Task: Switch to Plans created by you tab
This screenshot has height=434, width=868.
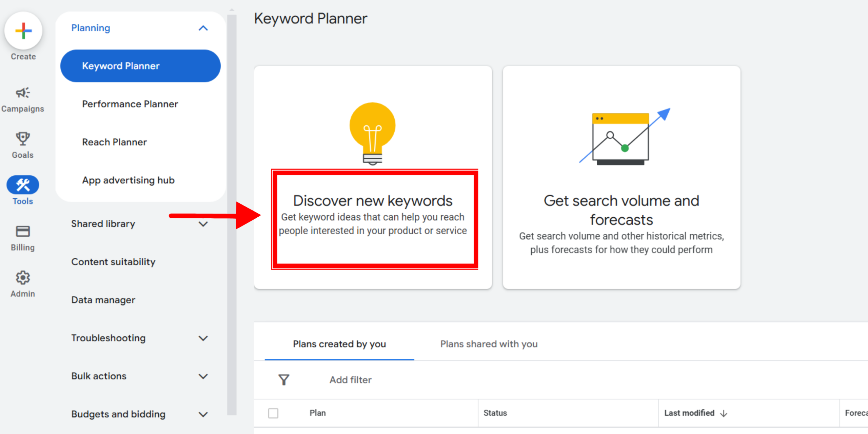Action: 339,344
